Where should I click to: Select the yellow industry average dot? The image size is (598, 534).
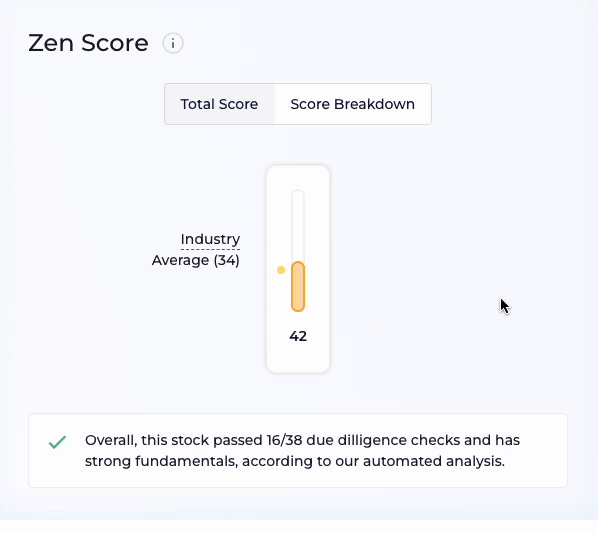click(281, 270)
